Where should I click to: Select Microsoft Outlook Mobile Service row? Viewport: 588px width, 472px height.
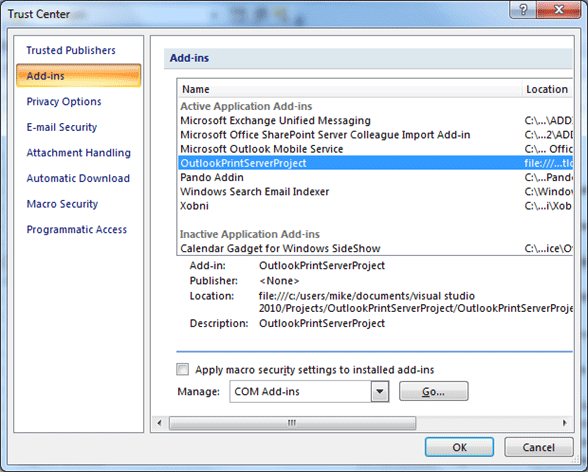[x=375, y=149]
